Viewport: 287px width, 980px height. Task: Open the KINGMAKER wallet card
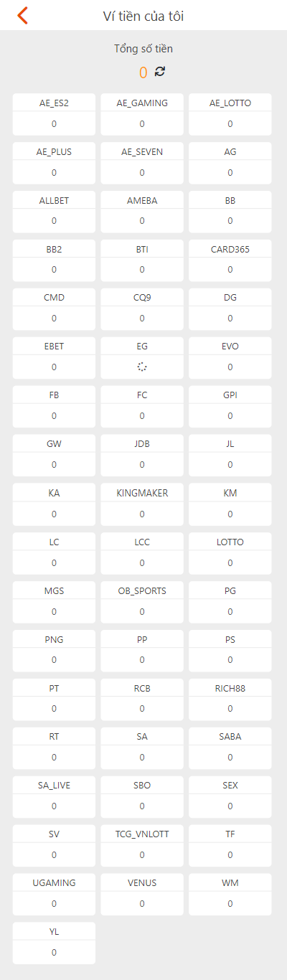(142, 504)
